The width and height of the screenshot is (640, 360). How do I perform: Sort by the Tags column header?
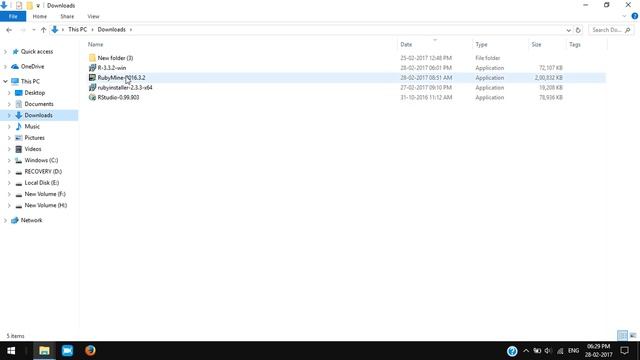click(575, 44)
